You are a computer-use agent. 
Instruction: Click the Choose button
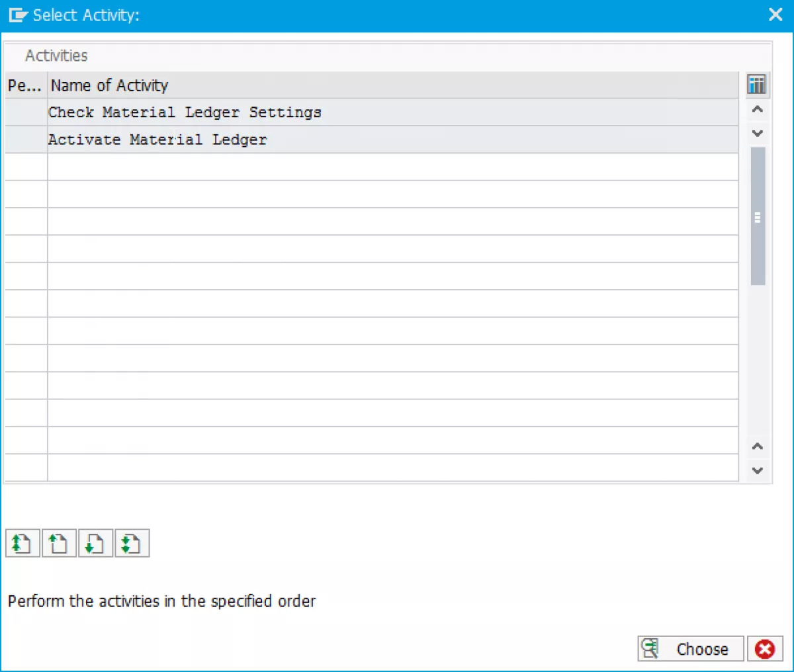(x=691, y=649)
